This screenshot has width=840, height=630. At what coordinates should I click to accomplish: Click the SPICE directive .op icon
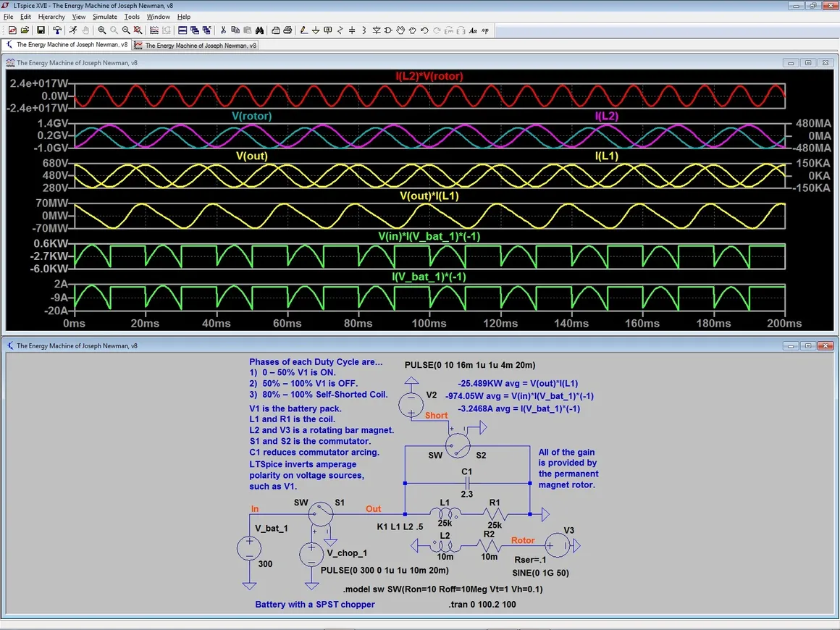tap(484, 30)
